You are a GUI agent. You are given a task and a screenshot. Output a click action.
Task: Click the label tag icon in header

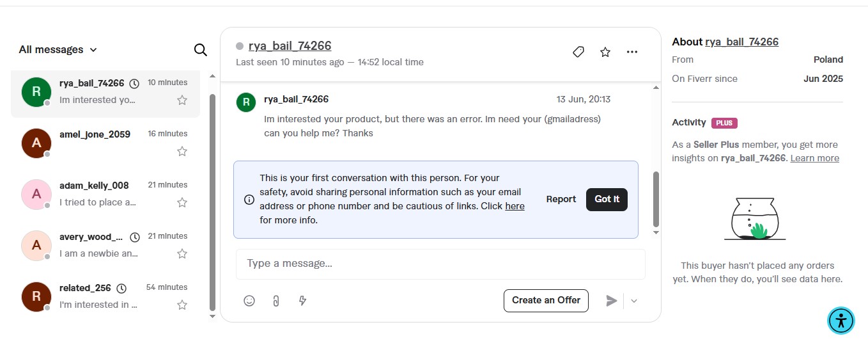pos(578,52)
